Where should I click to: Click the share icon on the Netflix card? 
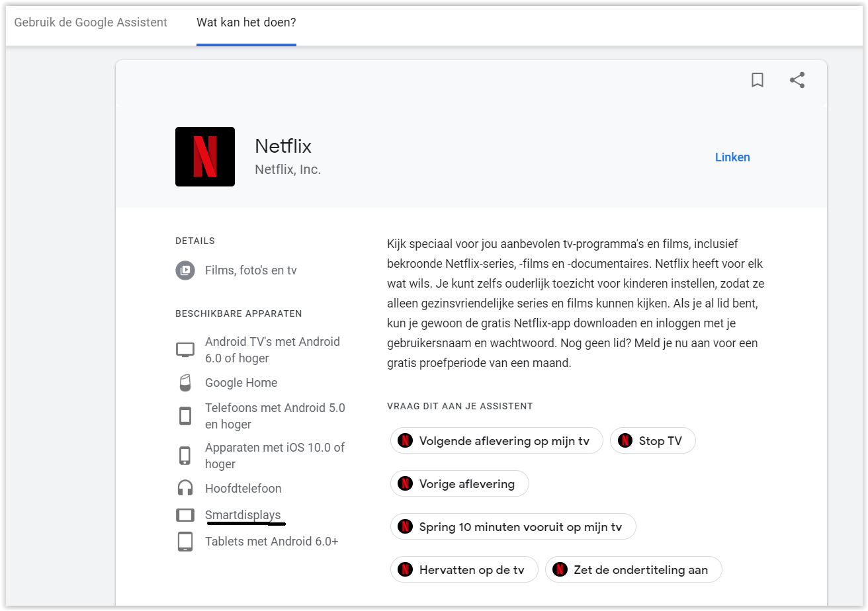point(797,80)
